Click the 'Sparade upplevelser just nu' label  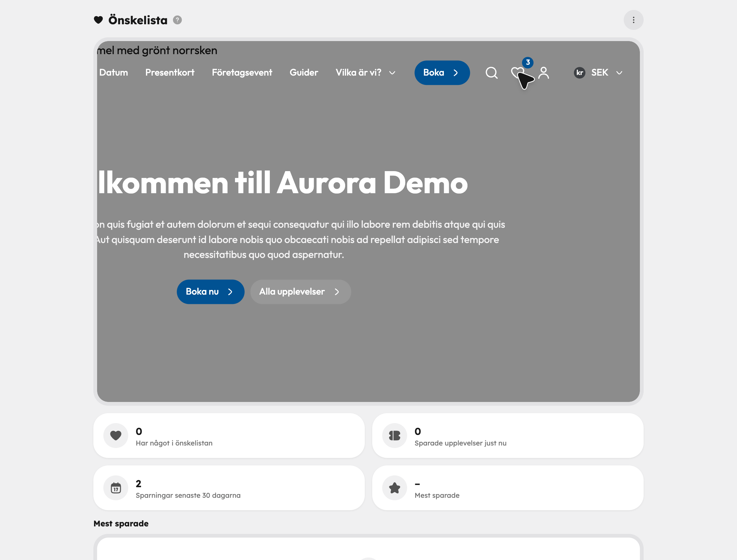pyautogui.click(x=460, y=443)
